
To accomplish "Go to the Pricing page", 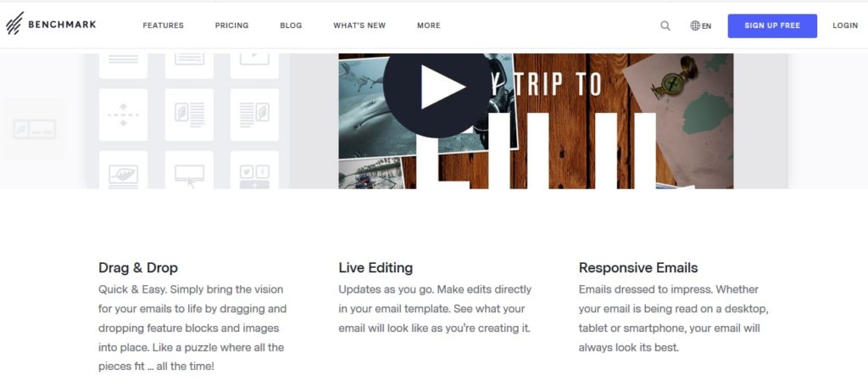I will (x=232, y=25).
